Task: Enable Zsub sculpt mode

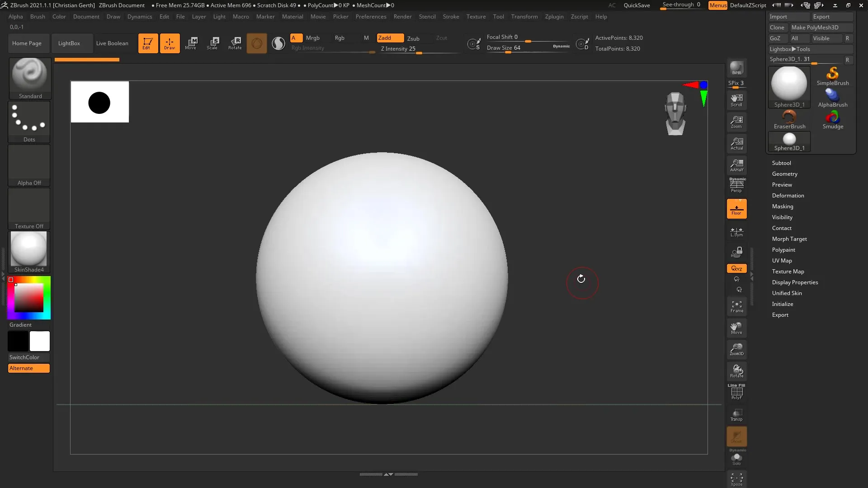Action: 413,38
